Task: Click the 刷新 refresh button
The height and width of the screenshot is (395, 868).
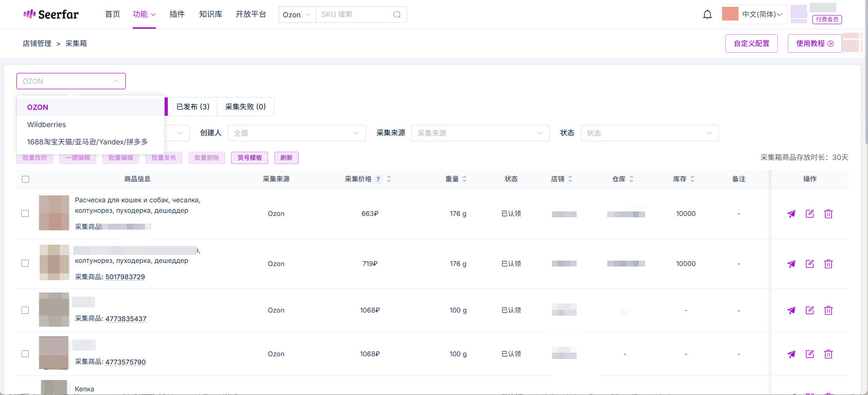Action: point(286,158)
